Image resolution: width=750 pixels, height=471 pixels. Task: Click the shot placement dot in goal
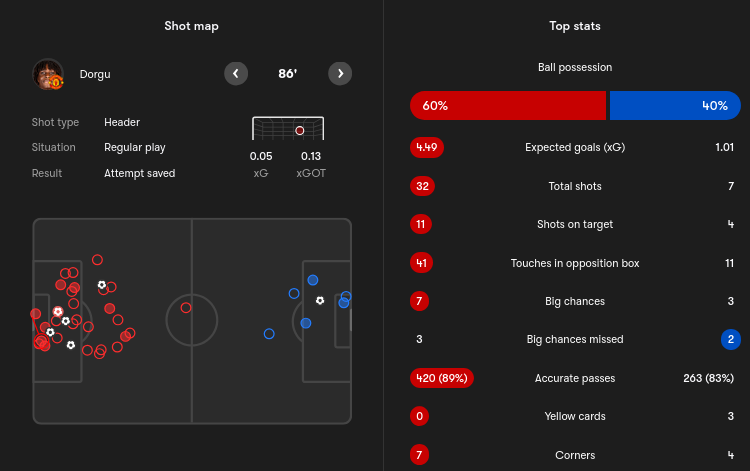pyautogui.click(x=299, y=131)
